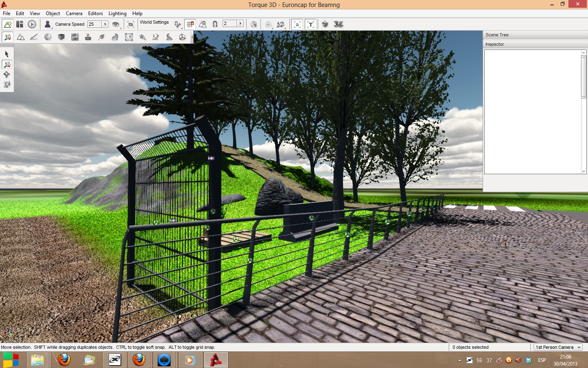Image resolution: width=588 pixels, height=368 pixels.
Task: Select the Terrain Painter brush icon
Action: 34,37
